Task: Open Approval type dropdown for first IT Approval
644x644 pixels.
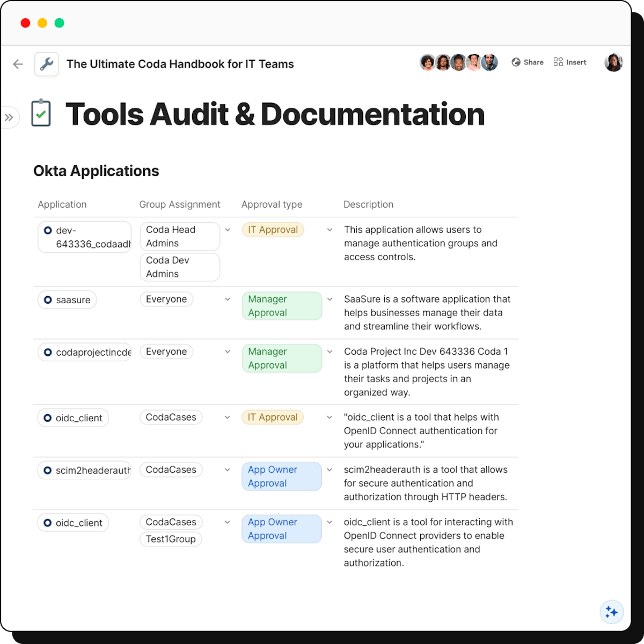Action: coord(330,230)
